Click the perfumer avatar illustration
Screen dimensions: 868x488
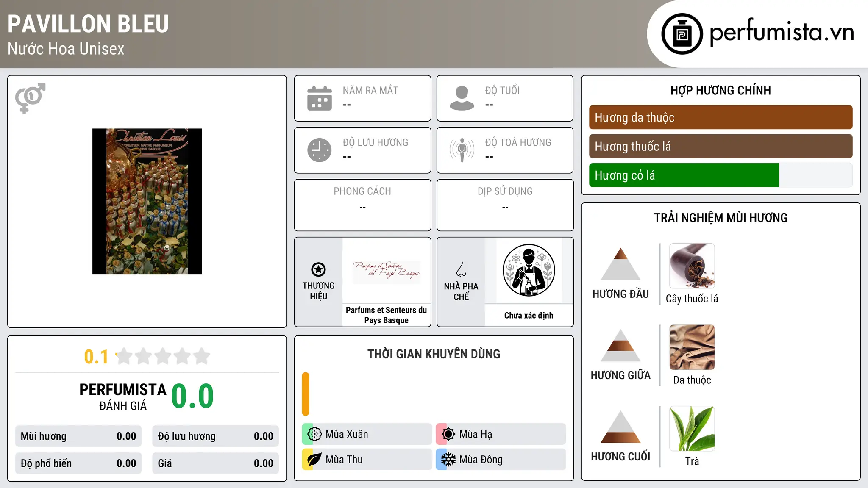(529, 270)
